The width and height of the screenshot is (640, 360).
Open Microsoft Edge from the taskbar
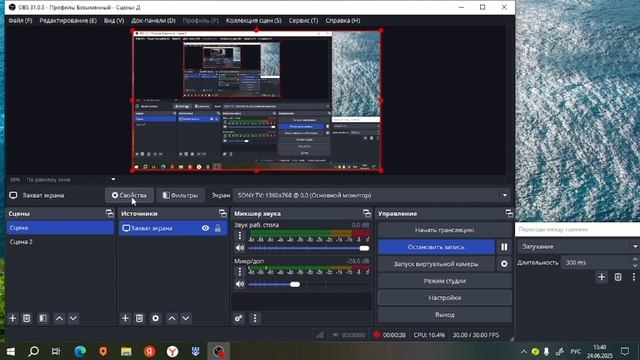(80, 351)
